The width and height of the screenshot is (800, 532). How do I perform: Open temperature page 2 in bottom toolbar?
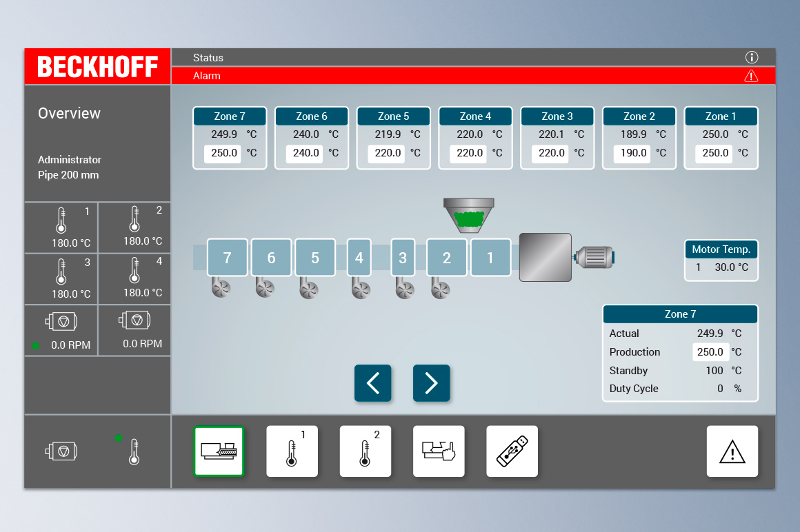[365, 451]
